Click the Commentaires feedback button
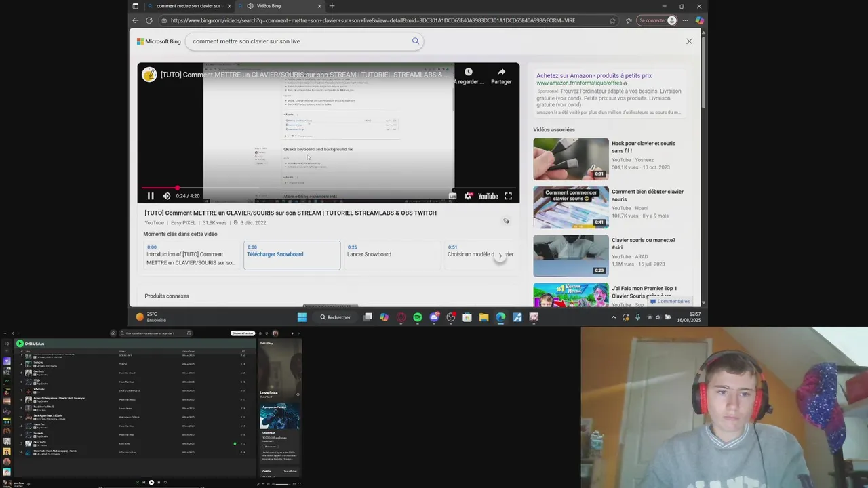868x488 pixels. point(670,301)
